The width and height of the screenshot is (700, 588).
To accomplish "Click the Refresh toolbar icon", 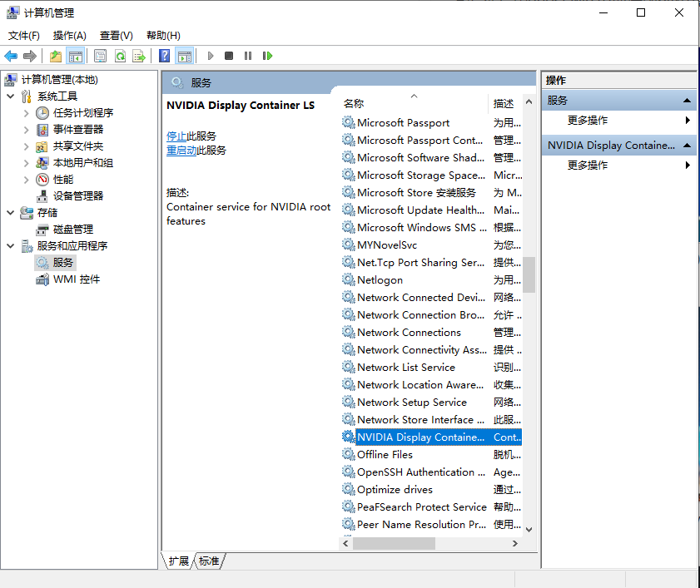I will click(x=120, y=56).
